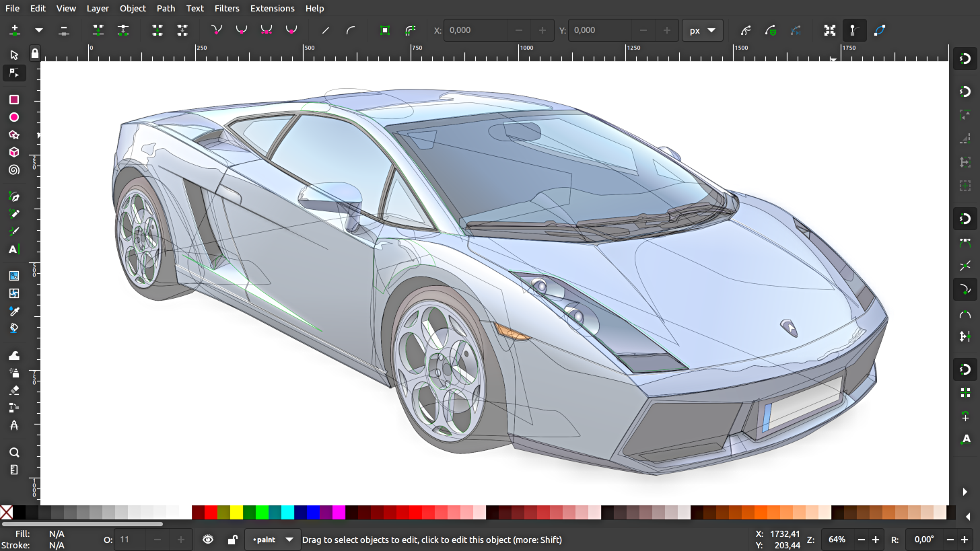This screenshot has height=551, width=980.
Task: Select the Spiral tool
Action: click(14, 170)
